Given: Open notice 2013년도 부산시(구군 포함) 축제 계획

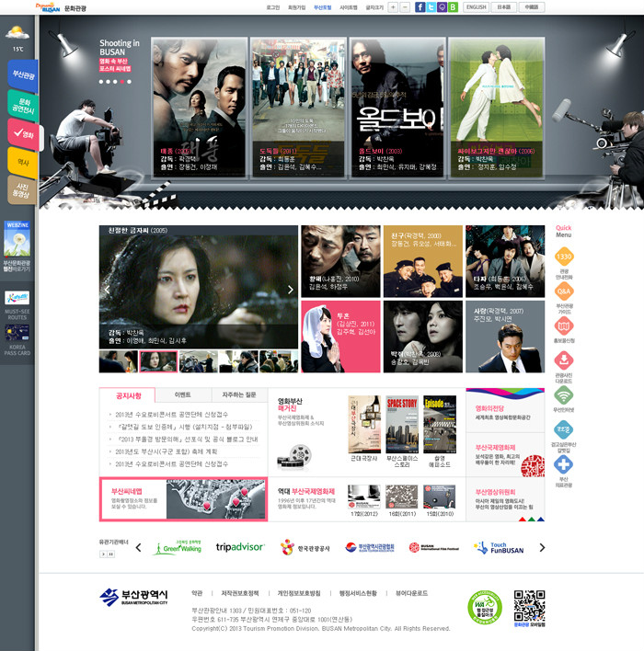Looking at the screenshot, I should click(167, 451).
